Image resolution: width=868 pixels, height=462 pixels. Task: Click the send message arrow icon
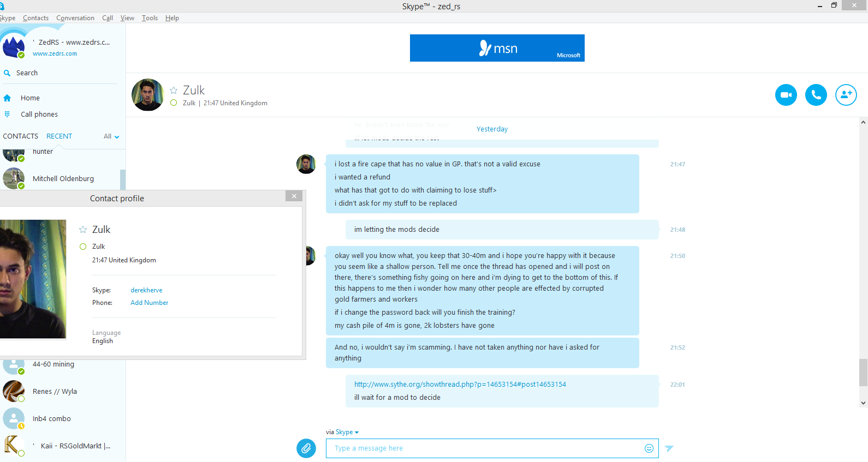click(x=669, y=448)
